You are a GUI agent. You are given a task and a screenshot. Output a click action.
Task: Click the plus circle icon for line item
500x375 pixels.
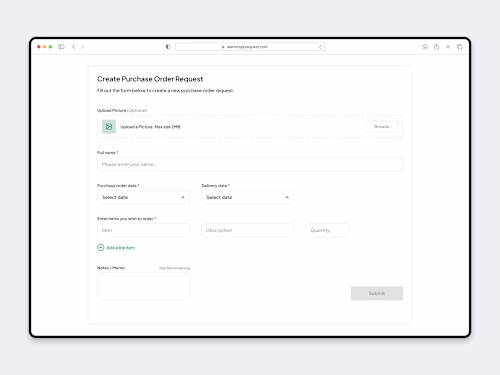(x=101, y=248)
